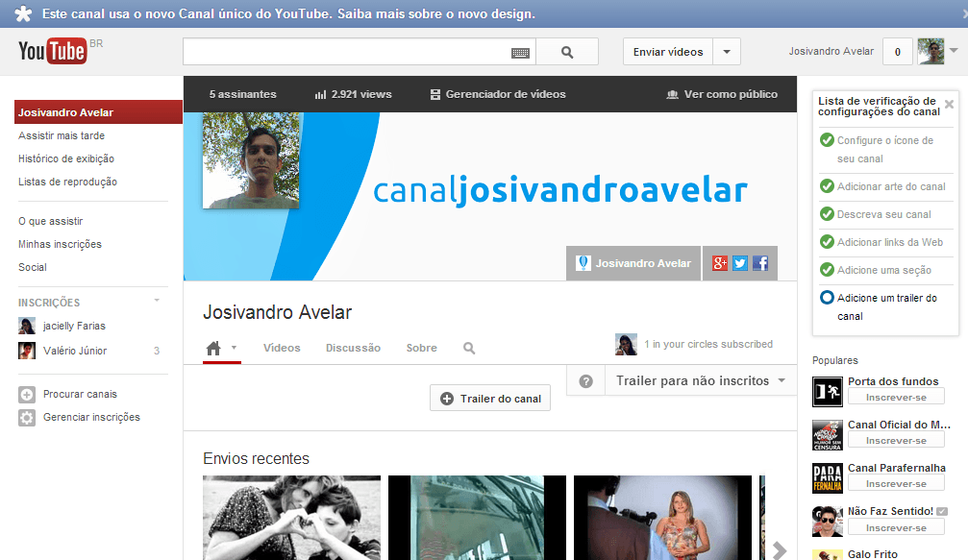Screen dimensions: 968x560
Task: Click the Enviar vídeos button
Action: (668, 52)
